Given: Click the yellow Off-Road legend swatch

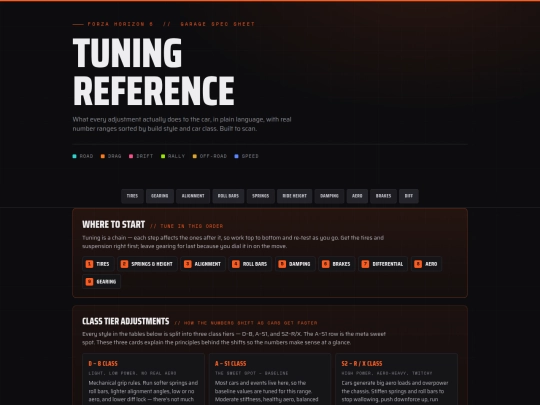Looking at the screenshot, I should click(195, 156).
